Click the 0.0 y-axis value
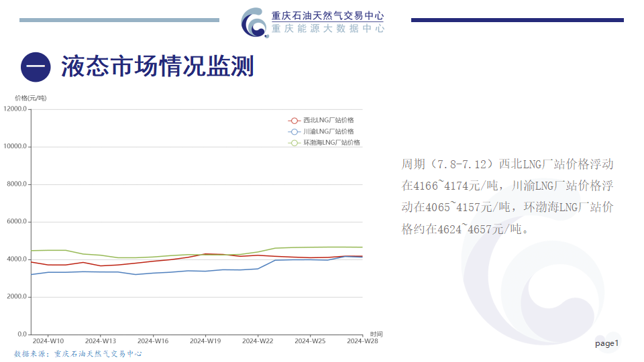This screenshot has height=362, width=644. [22, 334]
